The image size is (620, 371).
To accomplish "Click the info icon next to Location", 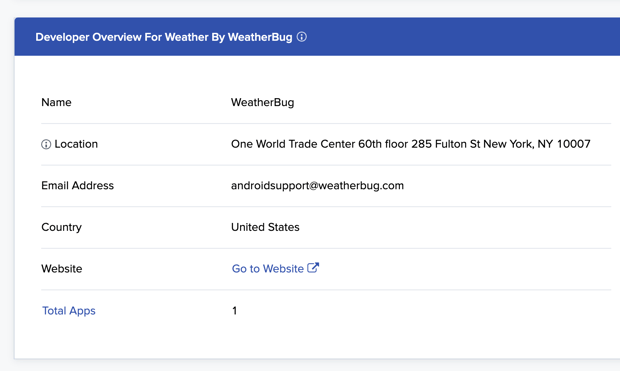I will click(x=46, y=144).
